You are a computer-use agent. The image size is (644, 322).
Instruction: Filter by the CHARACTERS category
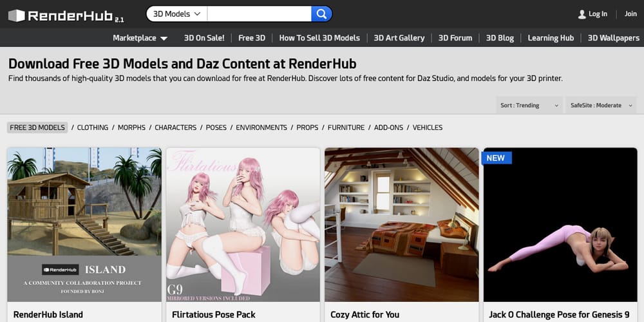click(175, 128)
